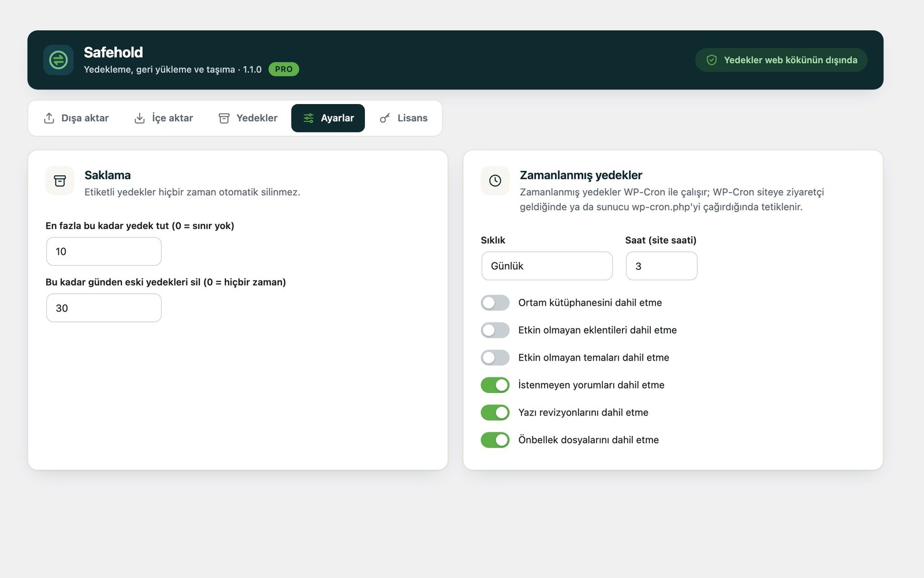
Task: Disable 'İstenmeyen yorumları dahil etme' switch
Action: coord(495,385)
